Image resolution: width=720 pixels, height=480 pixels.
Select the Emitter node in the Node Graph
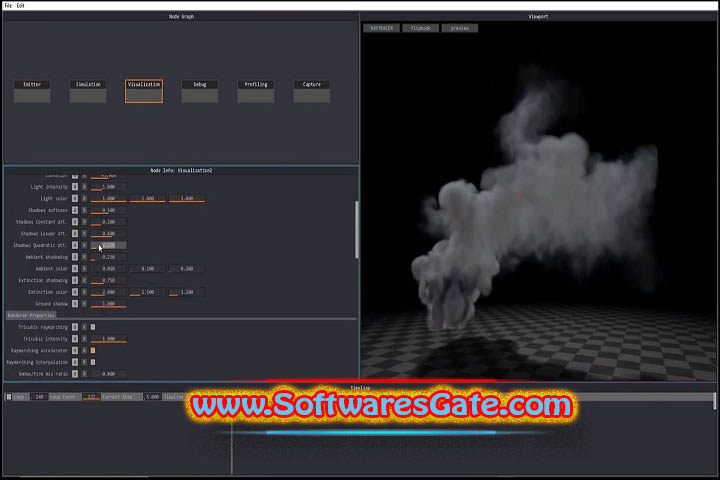[x=32, y=91]
